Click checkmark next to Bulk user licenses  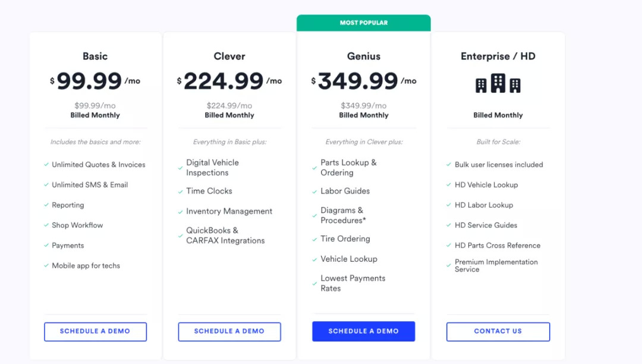tap(449, 164)
